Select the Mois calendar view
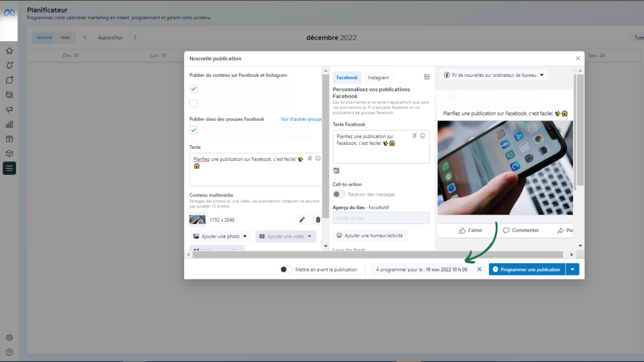 65,38
